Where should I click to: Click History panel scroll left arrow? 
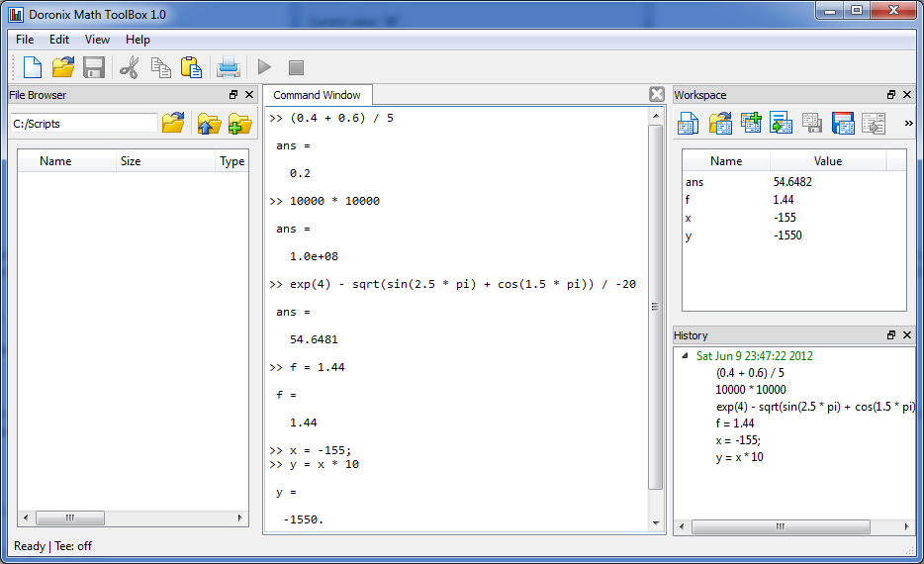[682, 526]
